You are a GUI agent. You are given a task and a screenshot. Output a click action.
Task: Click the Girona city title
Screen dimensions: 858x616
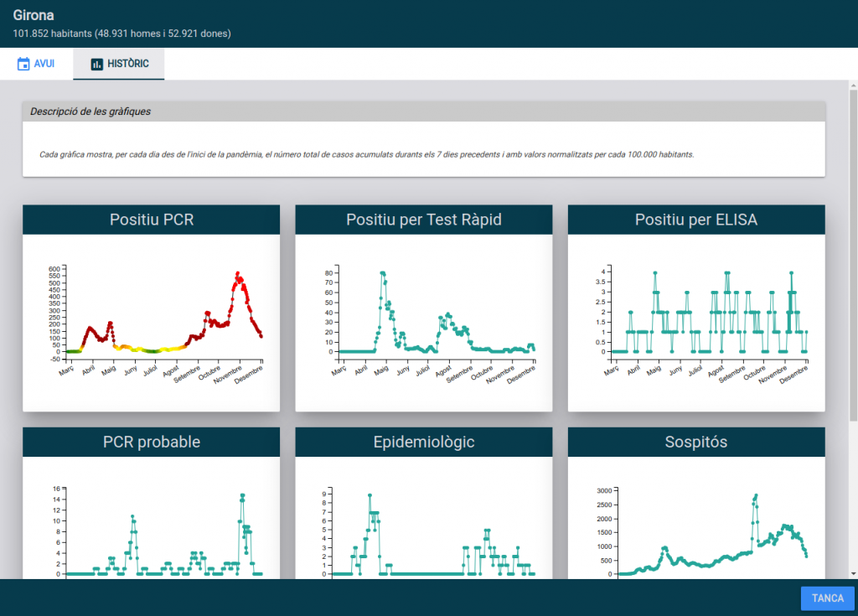pos(34,15)
